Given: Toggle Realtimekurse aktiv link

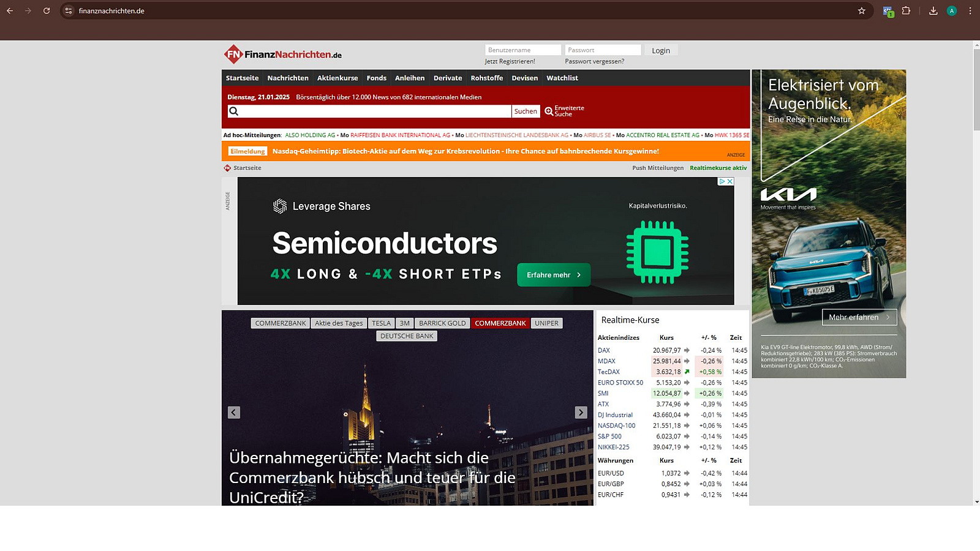Looking at the screenshot, I should click(x=718, y=168).
